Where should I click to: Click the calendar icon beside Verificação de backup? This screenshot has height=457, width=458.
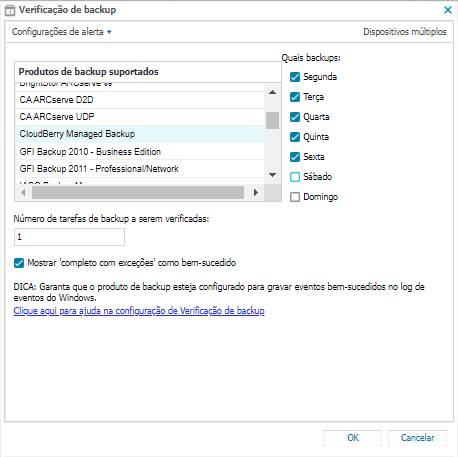(10, 10)
